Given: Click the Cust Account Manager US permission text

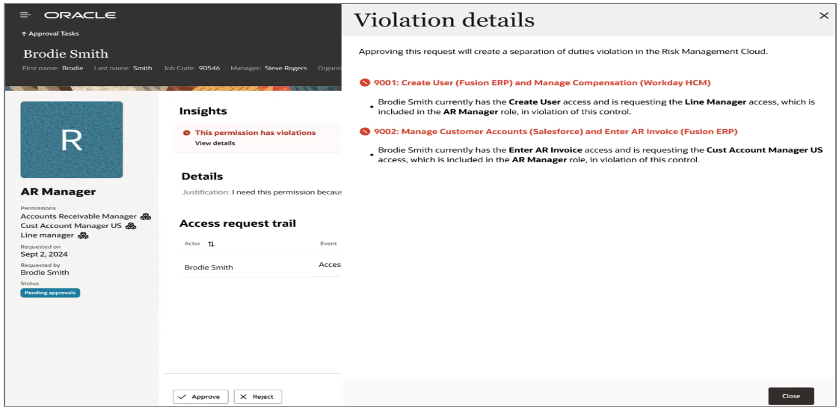Looking at the screenshot, I should click(x=71, y=226).
